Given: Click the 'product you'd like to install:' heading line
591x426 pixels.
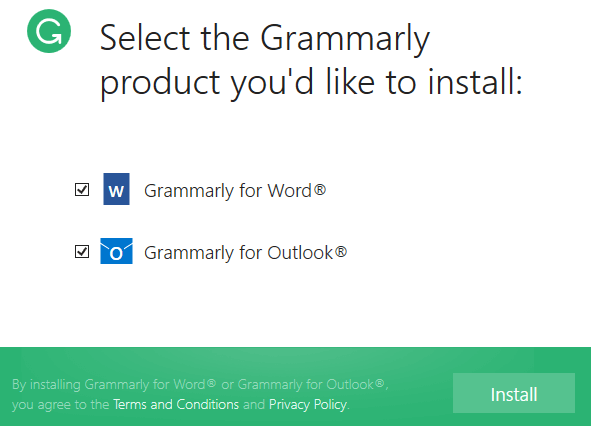Looking at the screenshot, I should pos(311,83).
